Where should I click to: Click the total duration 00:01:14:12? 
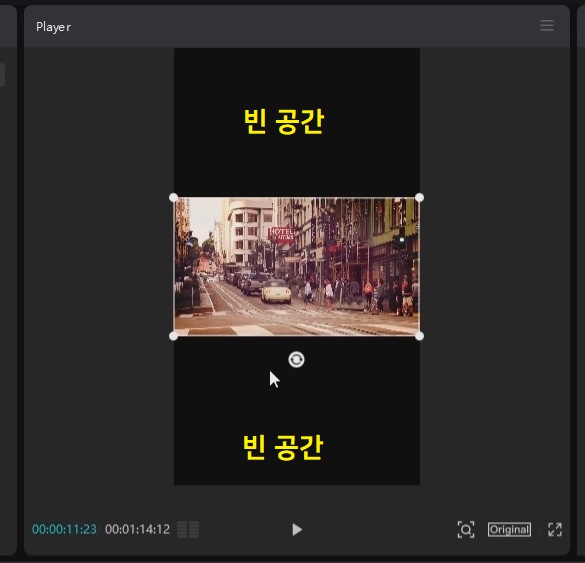click(x=137, y=529)
